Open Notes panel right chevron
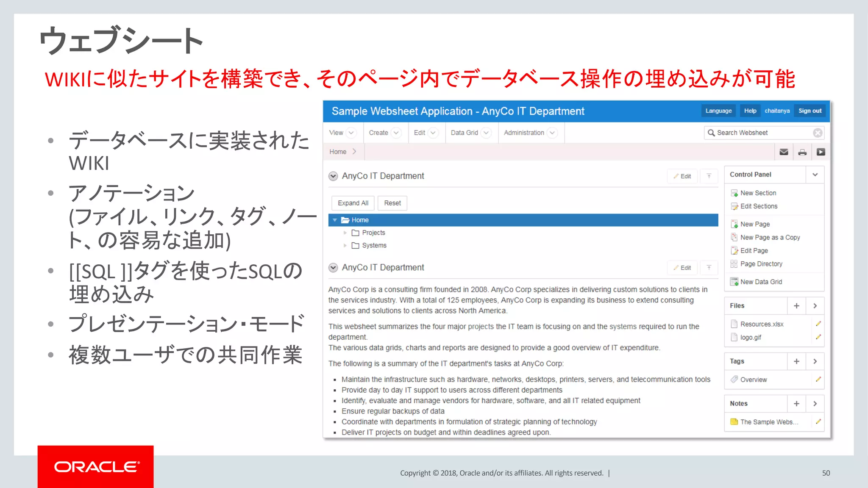The height and width of the screenshot is (488, 868). [x=815, y=404]
